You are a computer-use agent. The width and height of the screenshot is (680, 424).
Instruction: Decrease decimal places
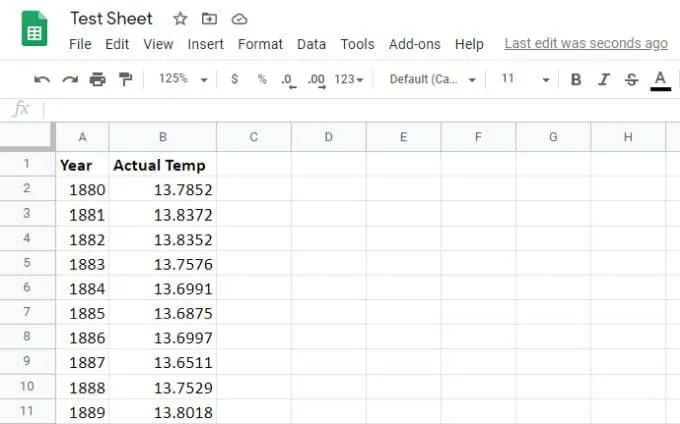pyautogui.click(x=288, y=80)
